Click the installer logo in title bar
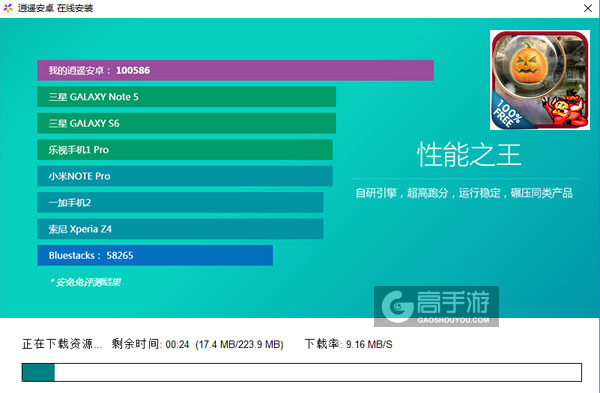The image size is (600, 393). click(8, 8)
